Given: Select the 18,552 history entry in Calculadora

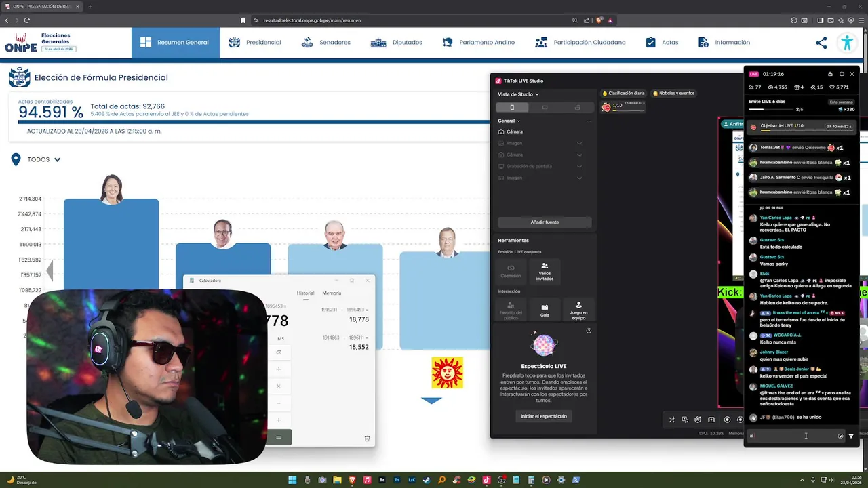Looking at the screenshot, I should 345,342.
